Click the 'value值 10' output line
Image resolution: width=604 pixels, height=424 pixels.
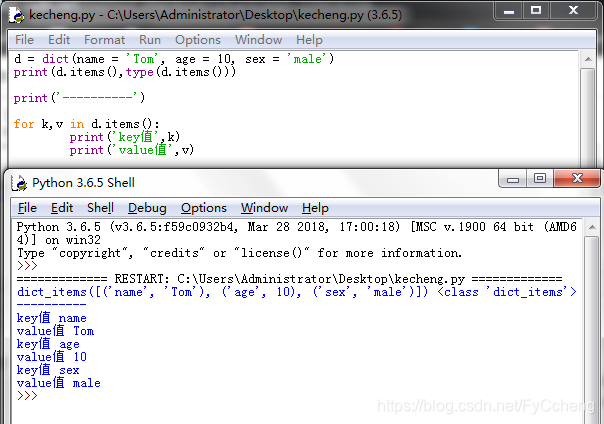click(x=52, y=357)
